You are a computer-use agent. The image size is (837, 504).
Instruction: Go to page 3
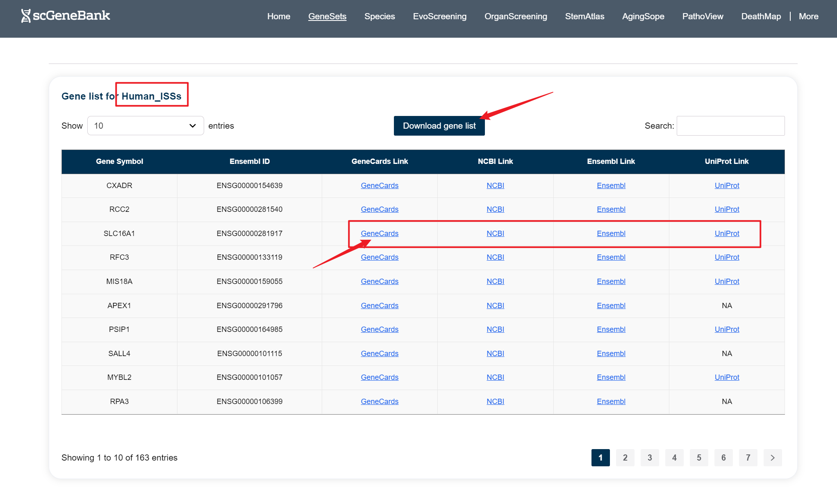[649, 458]
